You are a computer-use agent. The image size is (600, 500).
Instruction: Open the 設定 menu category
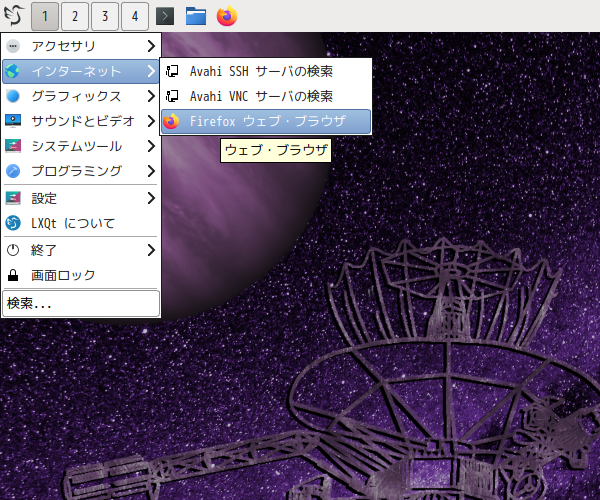point(80,198)
